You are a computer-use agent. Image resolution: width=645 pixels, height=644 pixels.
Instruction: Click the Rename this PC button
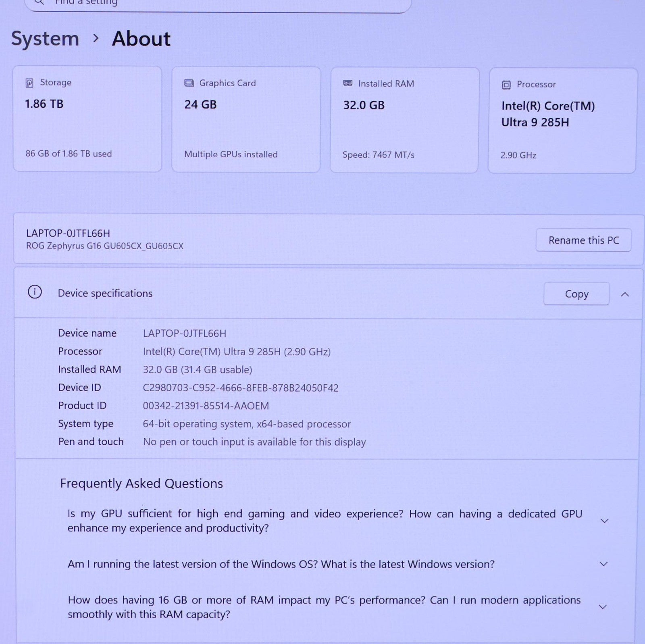coord(583,240)
